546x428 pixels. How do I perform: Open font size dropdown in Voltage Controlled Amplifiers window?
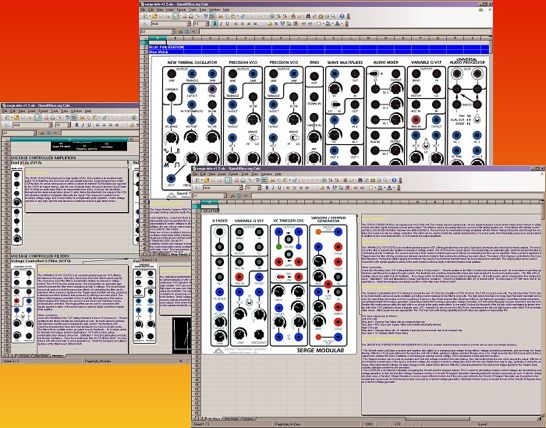click(69, 125)
